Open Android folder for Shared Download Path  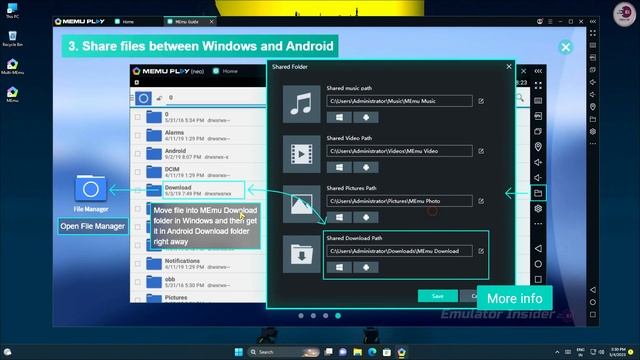pyautogui.click(x=366, y=267)
